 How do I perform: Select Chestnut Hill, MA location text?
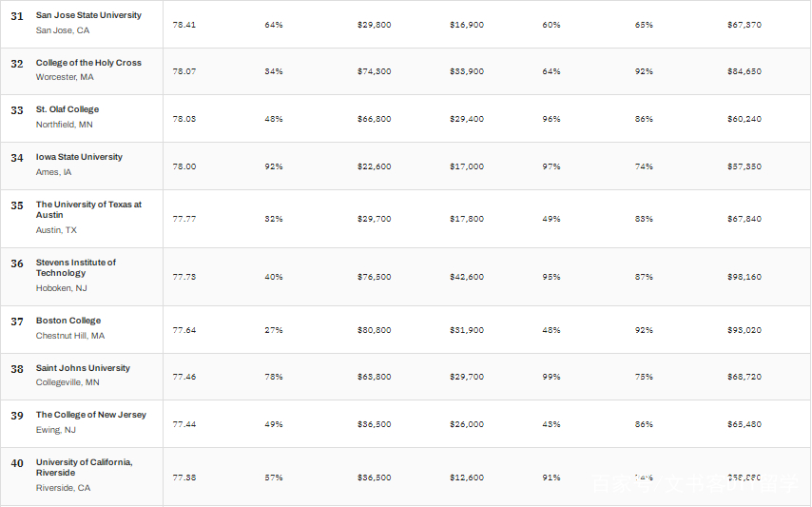tap(70, 336)
